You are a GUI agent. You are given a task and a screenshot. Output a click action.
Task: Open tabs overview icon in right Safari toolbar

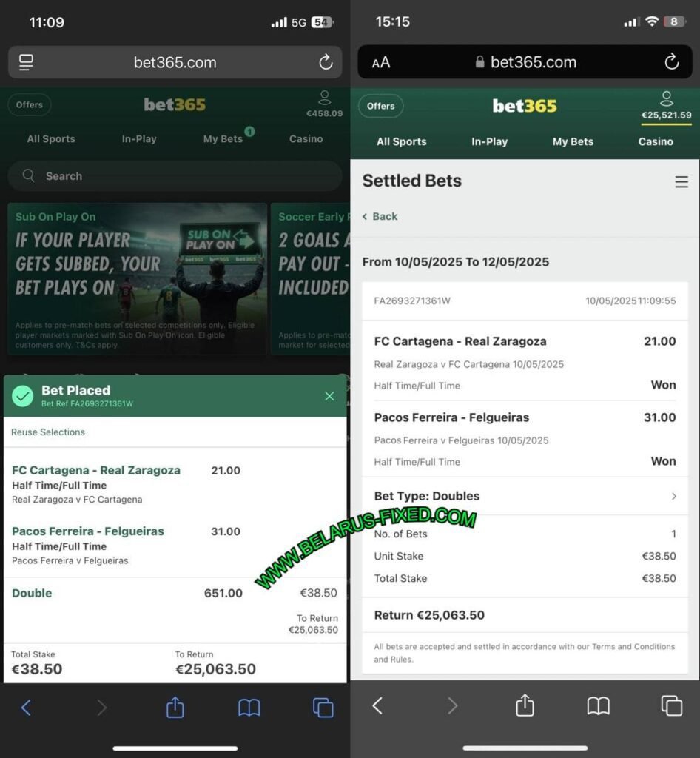pyautogui.click(x=671, y=705)
